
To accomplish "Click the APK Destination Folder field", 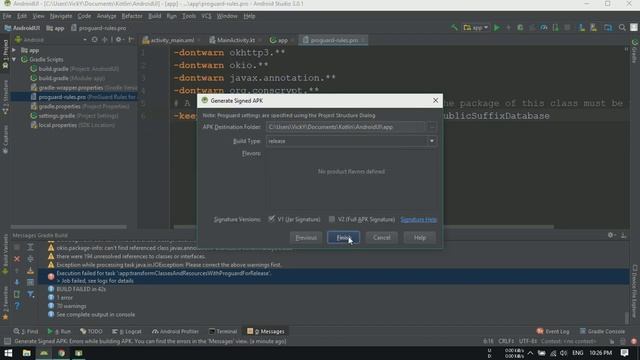I will (345, 127).
